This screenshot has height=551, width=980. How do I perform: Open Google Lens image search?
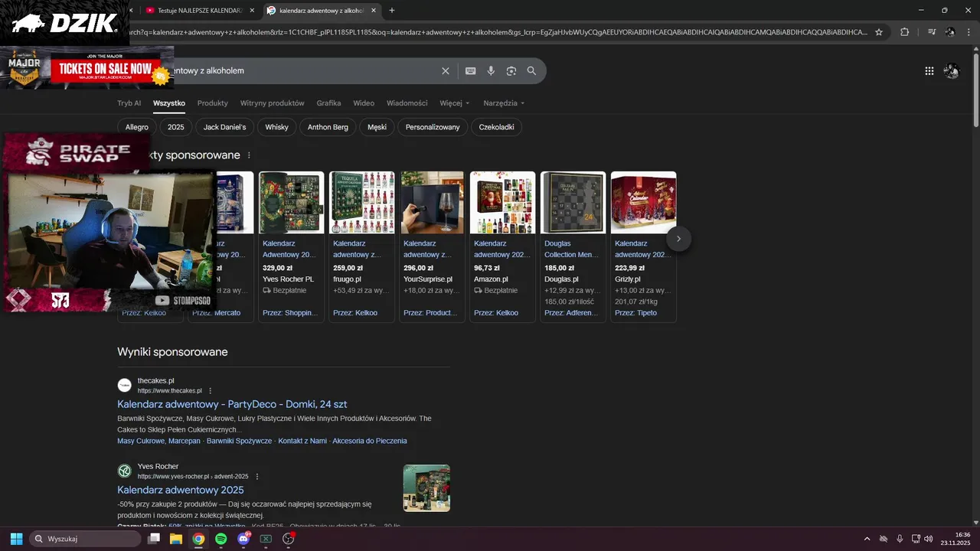coord(511,70)
